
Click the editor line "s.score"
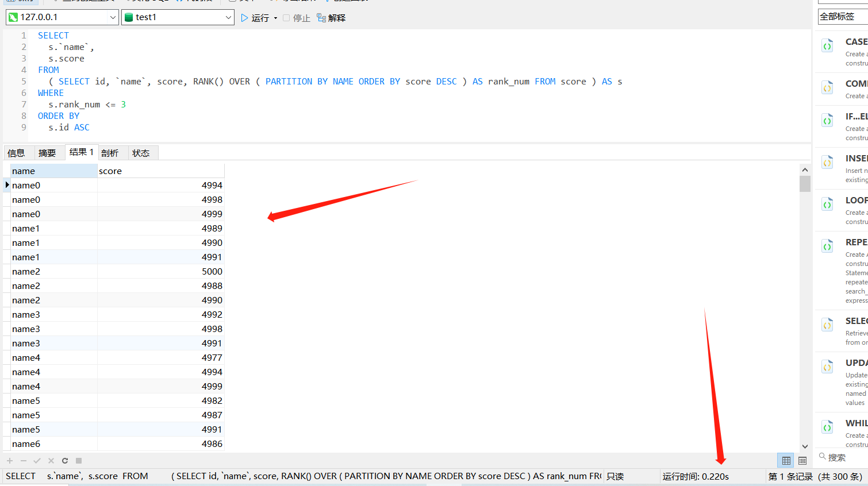66,59
